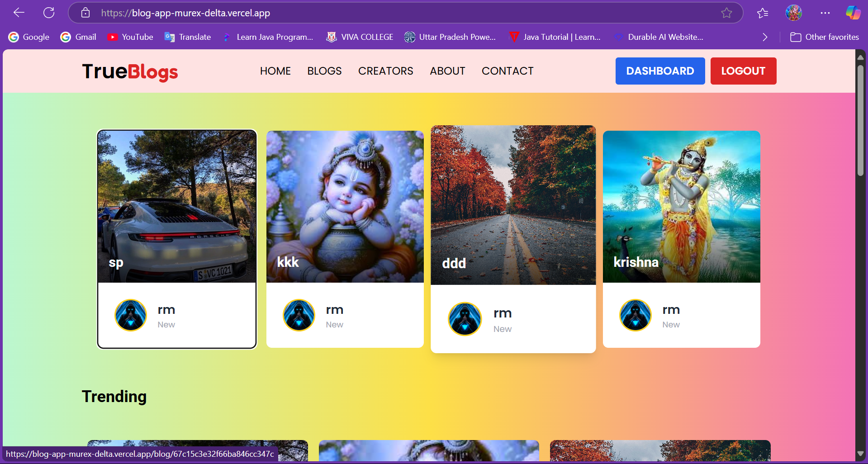Open the YouTube bookmark
This screenshot has width=868, height=464.
tap(130, 37)
